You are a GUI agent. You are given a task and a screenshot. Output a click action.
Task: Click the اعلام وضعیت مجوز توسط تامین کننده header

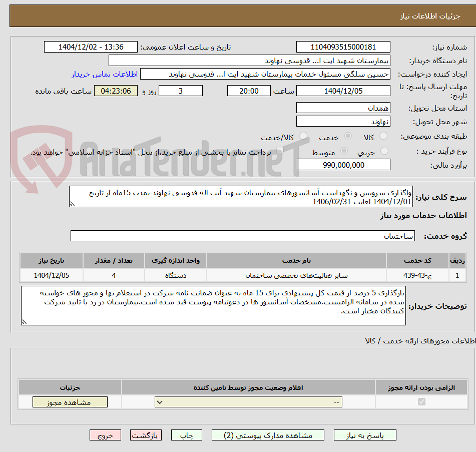tap(248, 387)
